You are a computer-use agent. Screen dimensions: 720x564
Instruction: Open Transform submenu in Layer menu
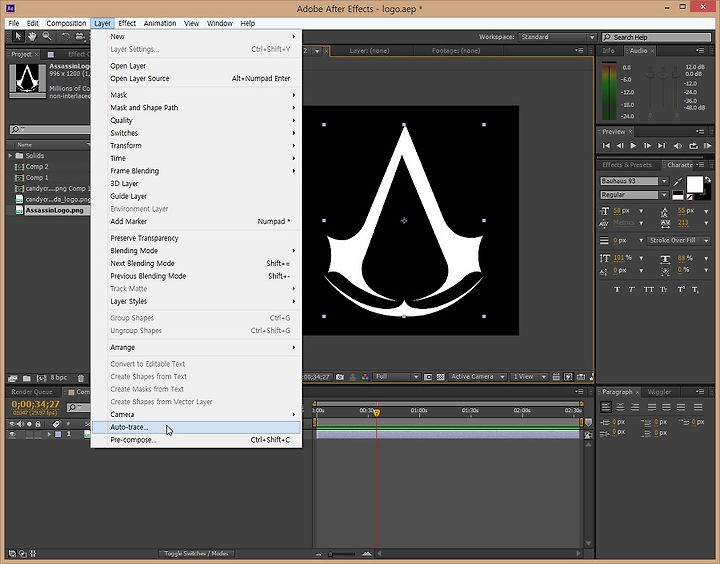[x=197, y=146]
